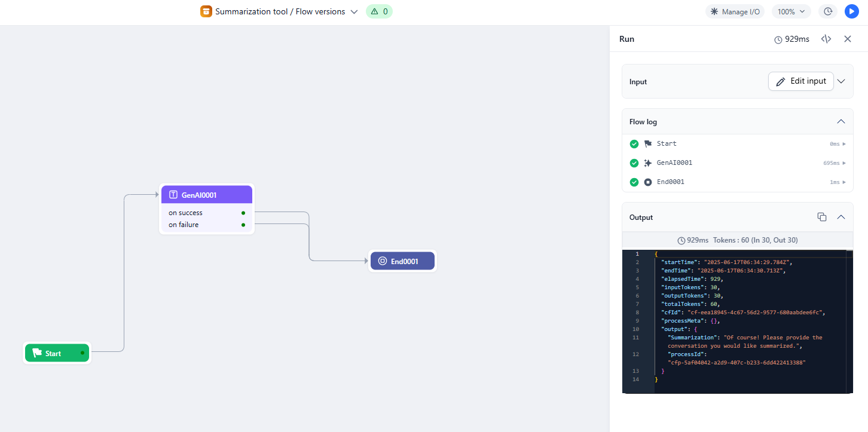Open the 100% zoom level dropdown

click(x=791, y=11)
